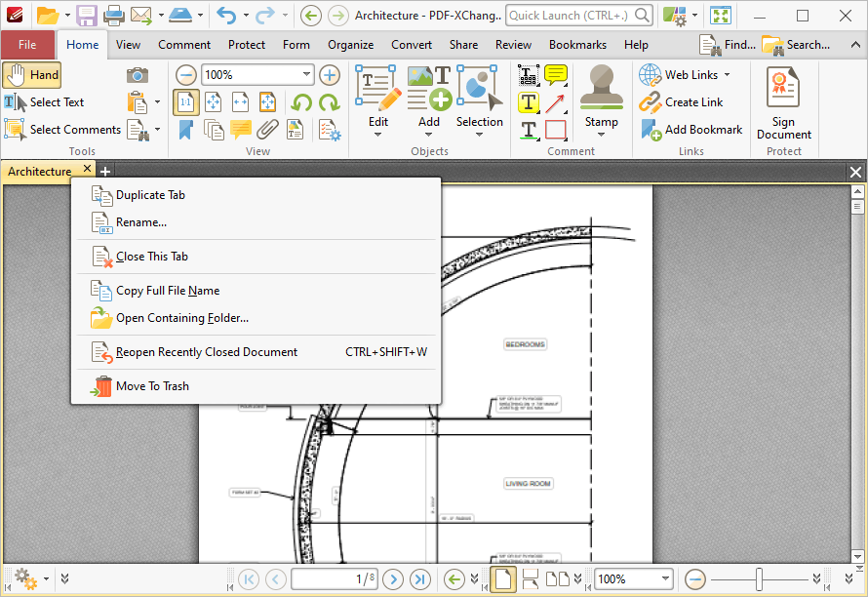Click Add Bookmark button
The image size is (868, 597).
691,130
